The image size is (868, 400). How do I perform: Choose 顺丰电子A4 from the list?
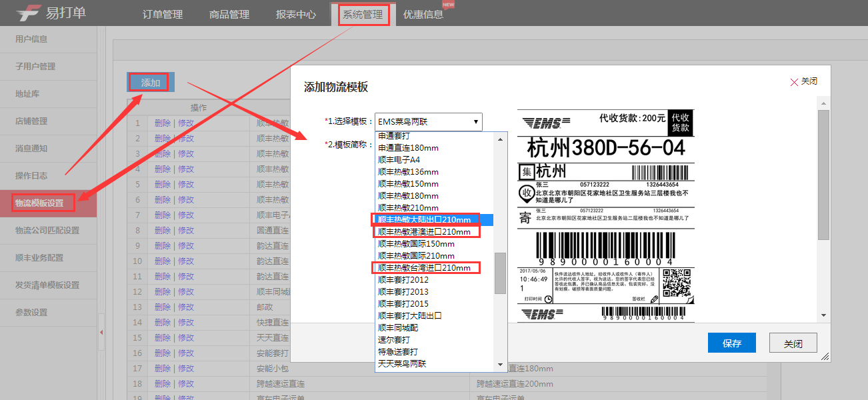point(435,160)
